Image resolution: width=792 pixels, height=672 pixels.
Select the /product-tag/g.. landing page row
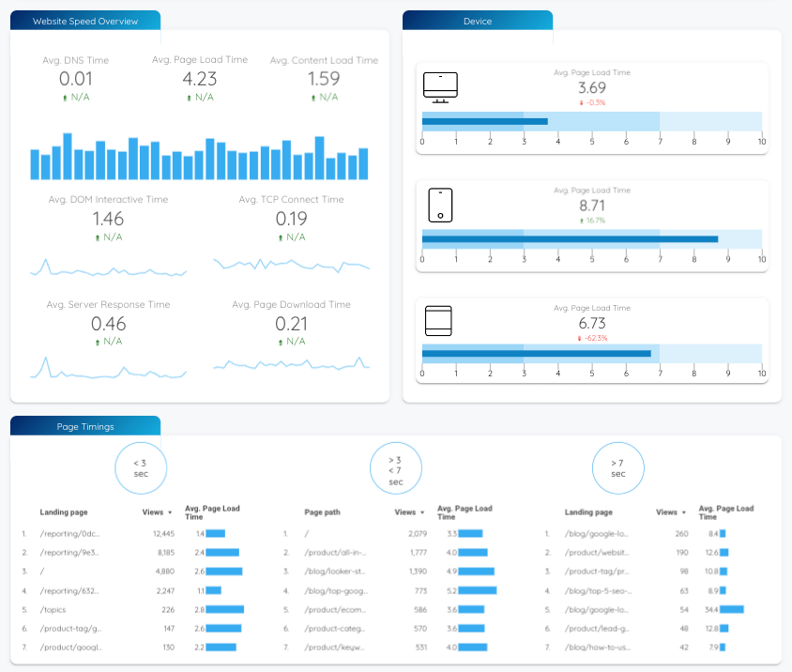133,629
